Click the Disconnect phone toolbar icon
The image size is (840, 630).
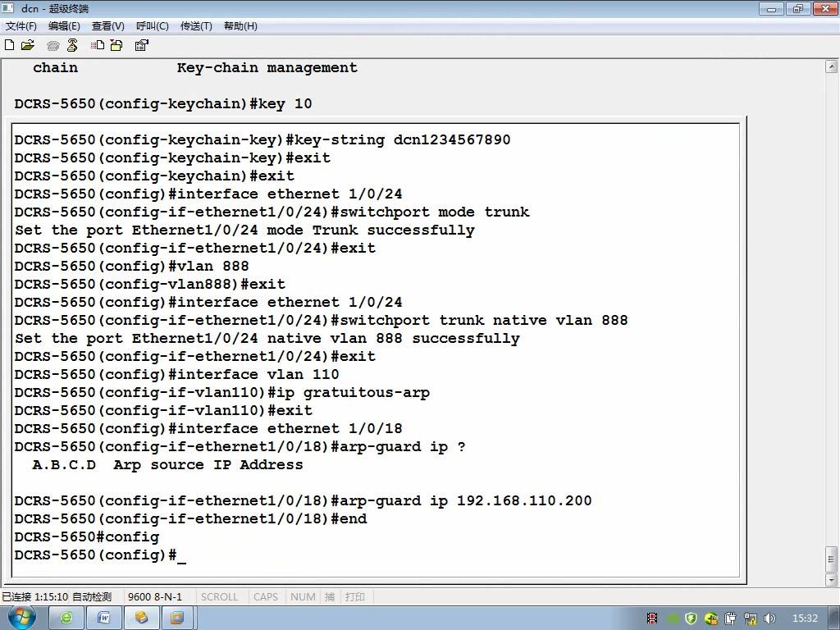click(72, 45)
